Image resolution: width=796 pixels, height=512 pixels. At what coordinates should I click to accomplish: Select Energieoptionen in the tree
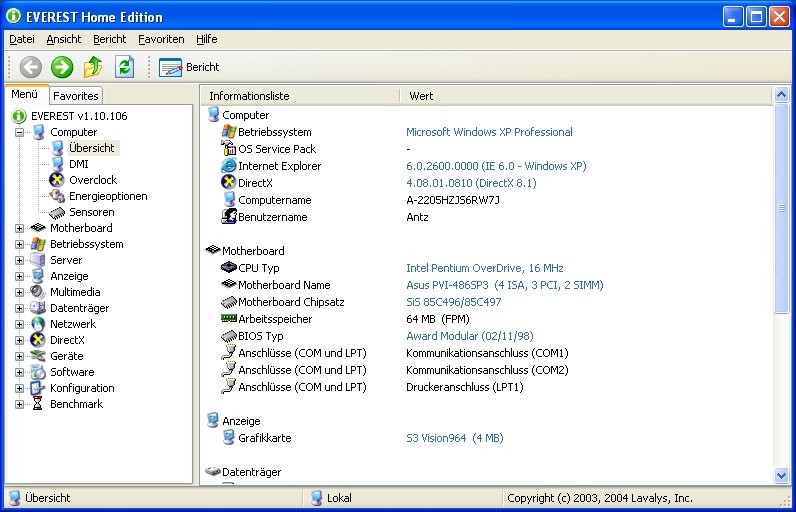[107, 196]
